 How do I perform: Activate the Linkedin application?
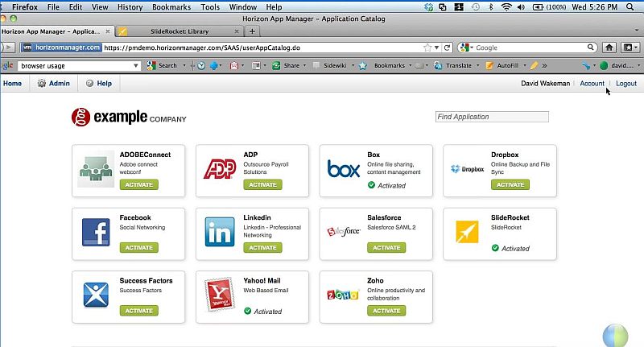[x=263, y=248]
